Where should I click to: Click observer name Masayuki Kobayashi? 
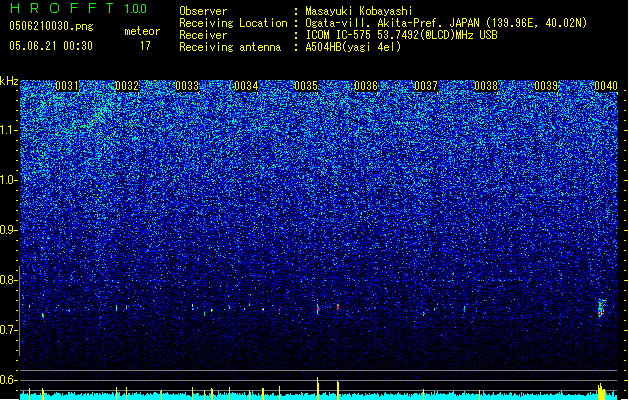coord(359,11)
